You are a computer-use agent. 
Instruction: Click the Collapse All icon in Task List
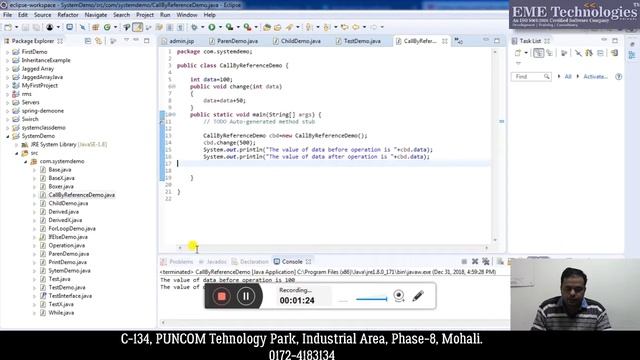point(600,53)
